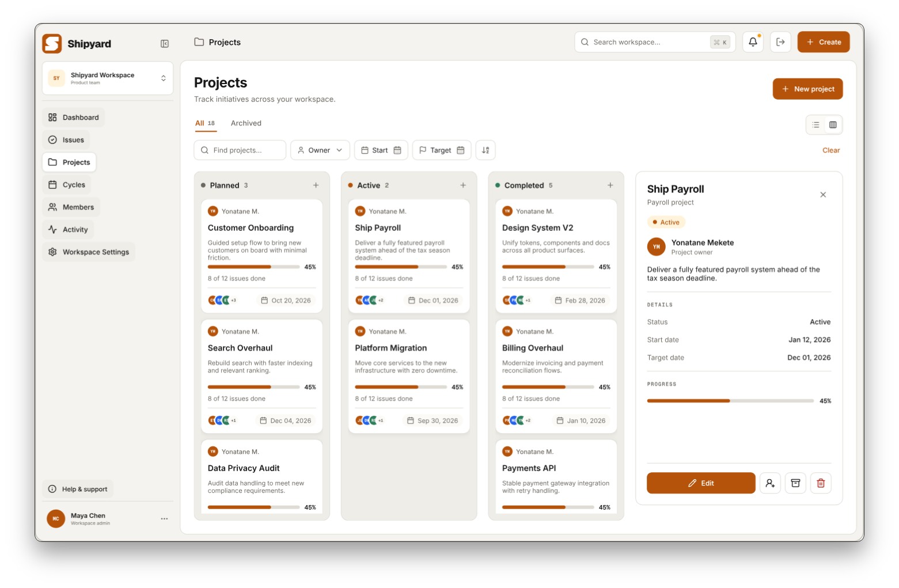Delete the Ship Payroll project with trash icon
Viewport: 899px width, 588px height.
(821, 483)
